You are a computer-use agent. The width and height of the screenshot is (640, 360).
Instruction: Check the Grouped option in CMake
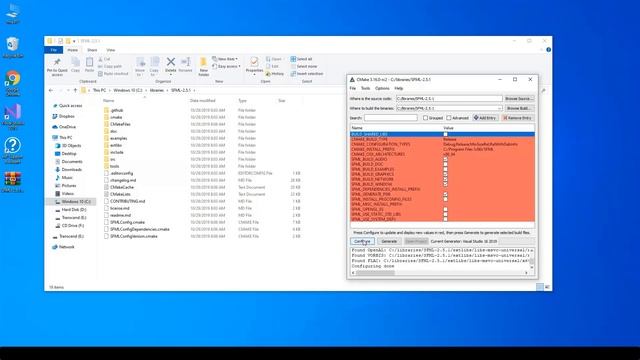(425, 118)
